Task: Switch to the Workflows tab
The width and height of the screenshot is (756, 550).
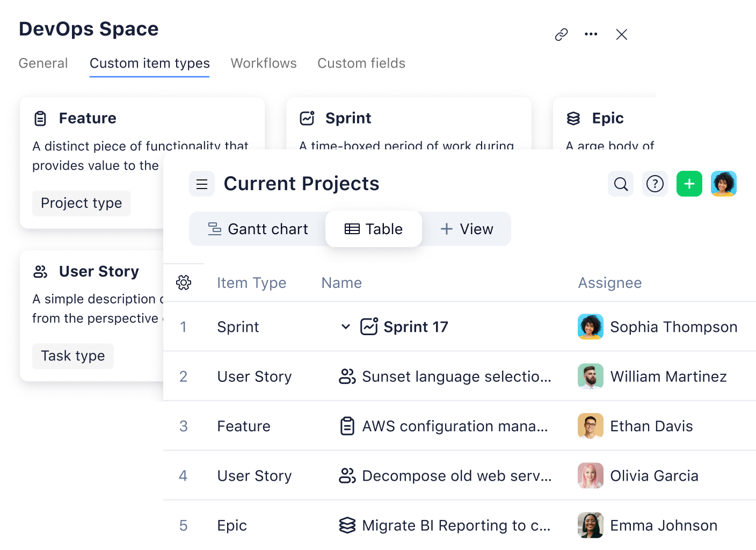Action: (x=264, y=63)
